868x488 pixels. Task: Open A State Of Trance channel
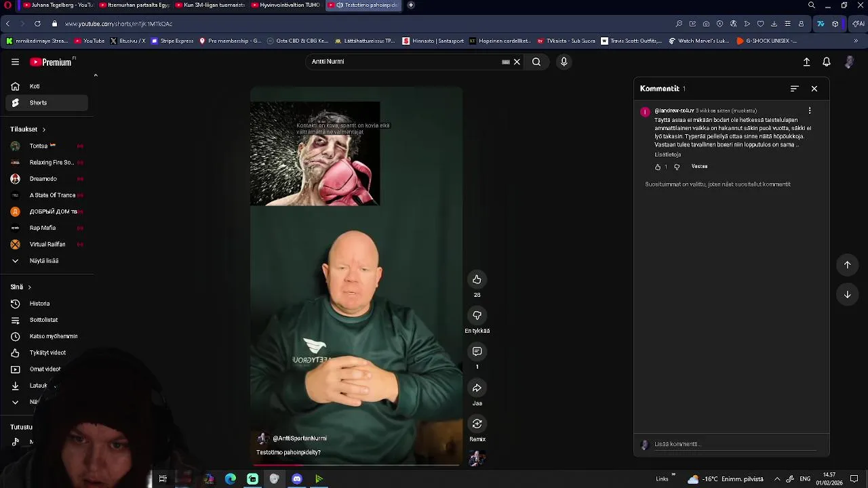(x=46, y=195)
